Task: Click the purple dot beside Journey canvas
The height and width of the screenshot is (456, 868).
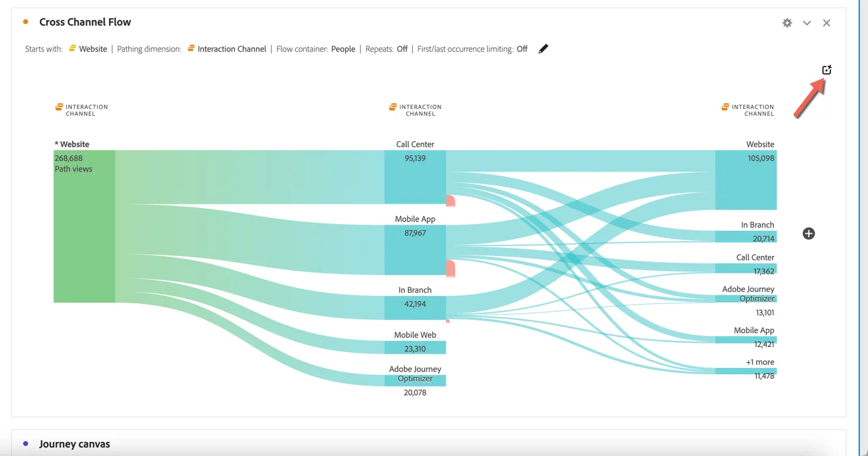Action: (x=25, y=443)
